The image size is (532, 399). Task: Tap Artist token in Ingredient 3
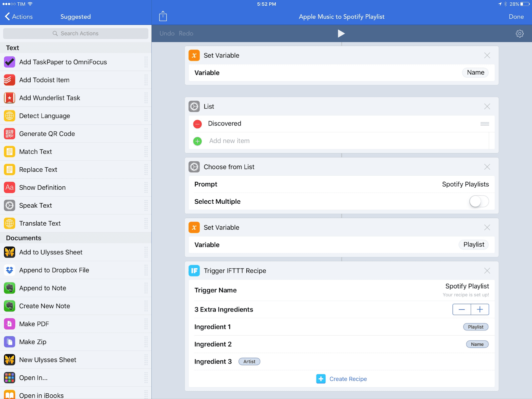click(249, 362)
